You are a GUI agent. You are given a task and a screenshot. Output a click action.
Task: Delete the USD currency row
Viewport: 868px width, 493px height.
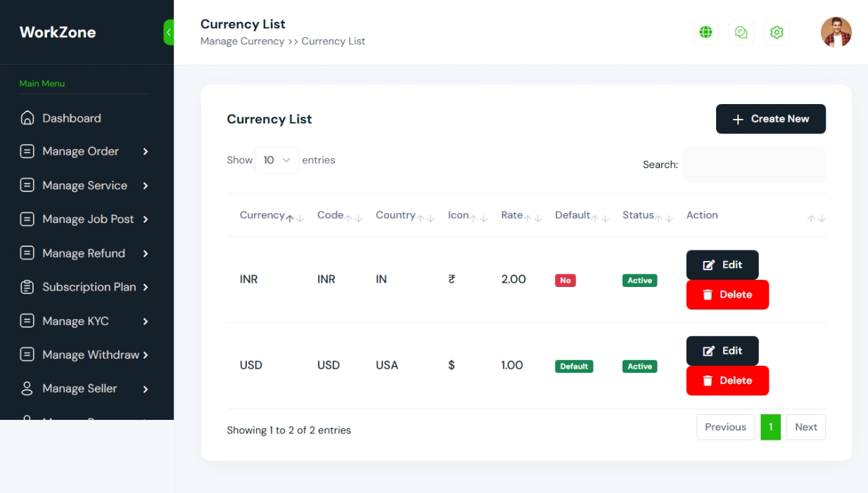coord(727,380)
